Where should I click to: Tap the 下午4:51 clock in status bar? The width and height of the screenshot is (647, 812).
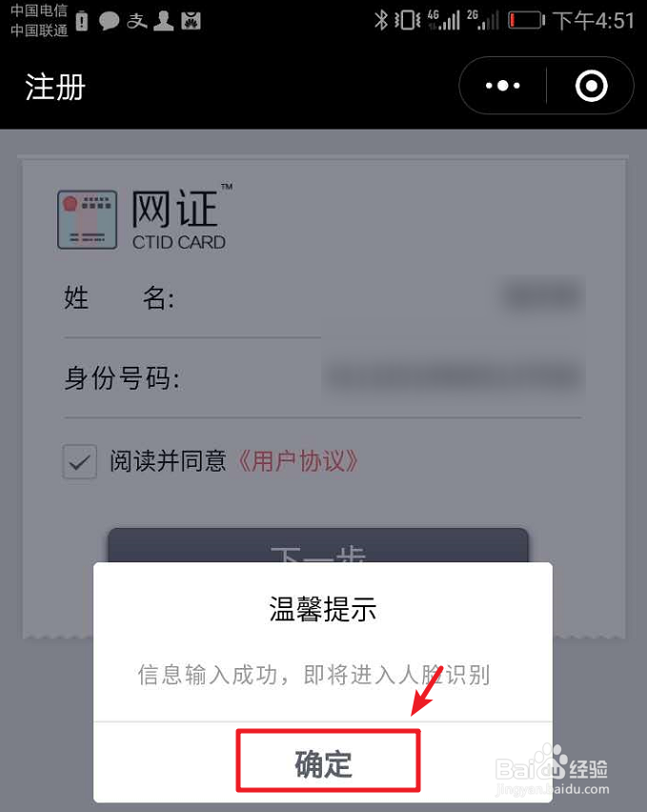pyautogui.click(x=594, y=21)
